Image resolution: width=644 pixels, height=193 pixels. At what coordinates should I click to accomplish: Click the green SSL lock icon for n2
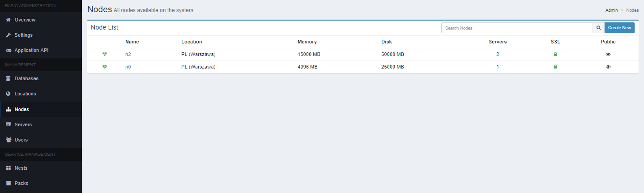(555, 54)
